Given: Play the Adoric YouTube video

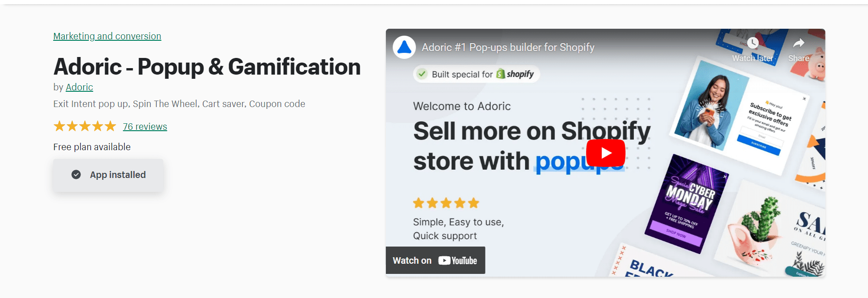Looking at the screenshot, I should (x=605, y=153).
